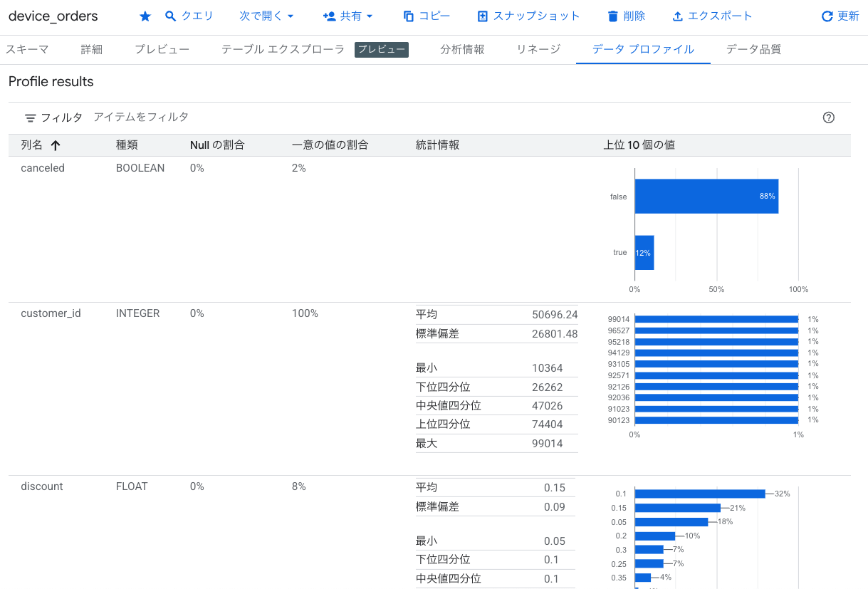Switch to the 分析情報 tab
Viewport: 868px width, 589px height.
click(x=462, y=49)
